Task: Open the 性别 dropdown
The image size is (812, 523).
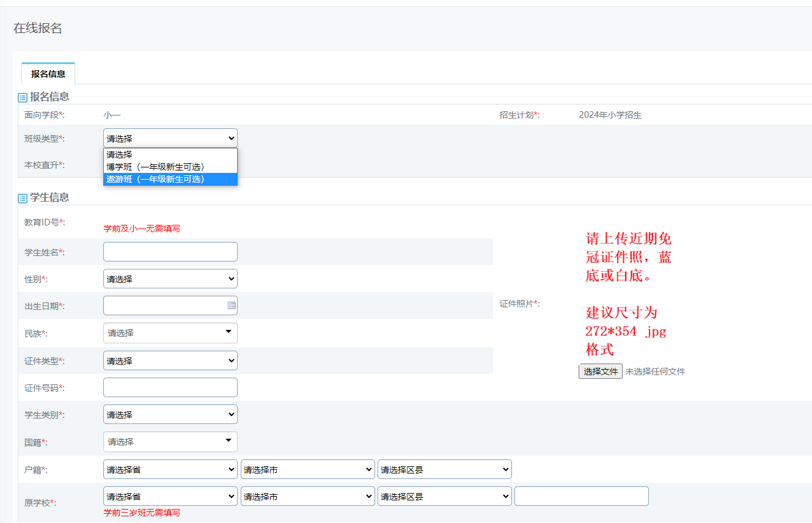Action: point(170,279)
